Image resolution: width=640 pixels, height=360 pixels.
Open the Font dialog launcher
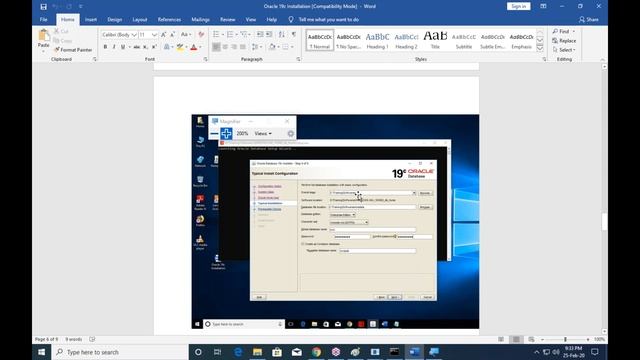pyautogui.click(x=205, y=59)
